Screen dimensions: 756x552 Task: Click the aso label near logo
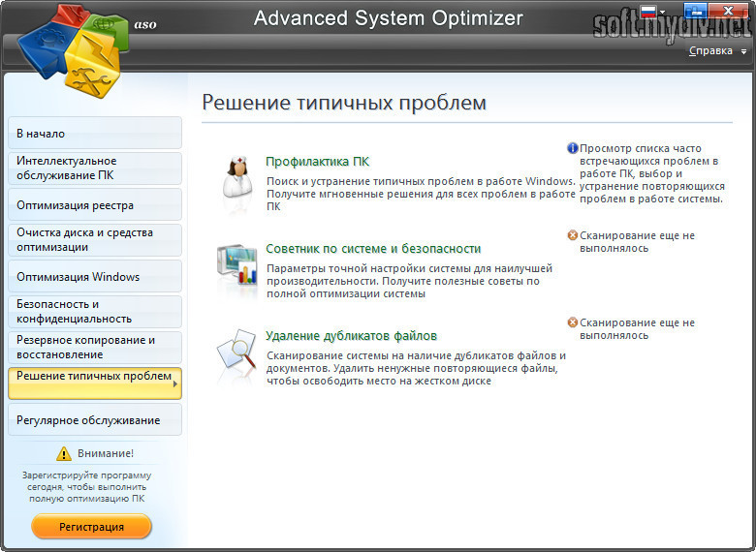pos(145,24)
